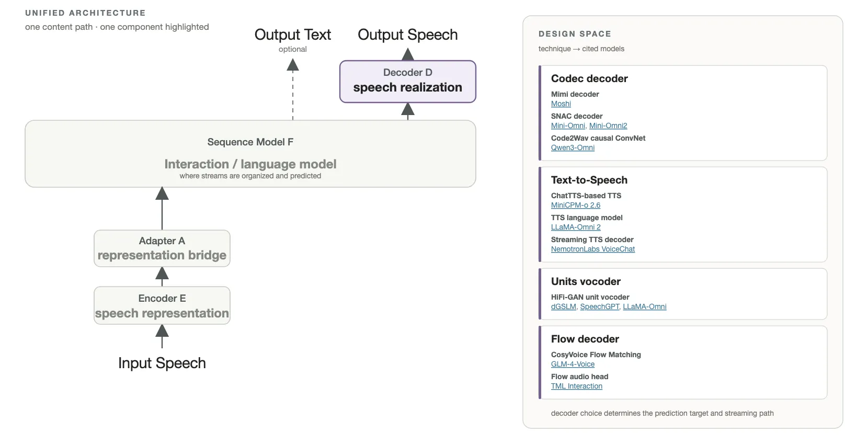The image size is (868, 444).
Task: Click the Encoder E speech representation box
Action: point(162,305)
